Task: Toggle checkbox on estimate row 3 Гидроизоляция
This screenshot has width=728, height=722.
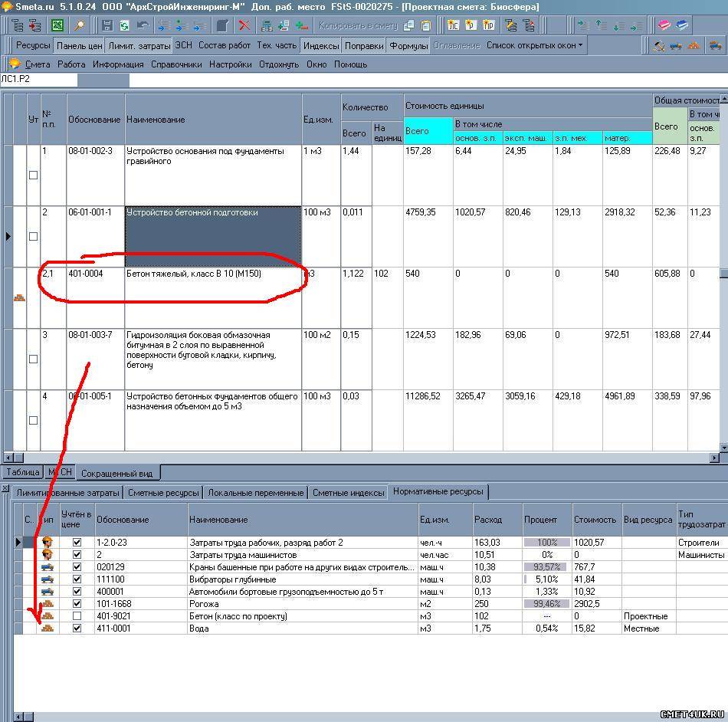Action: click(33, 359)
